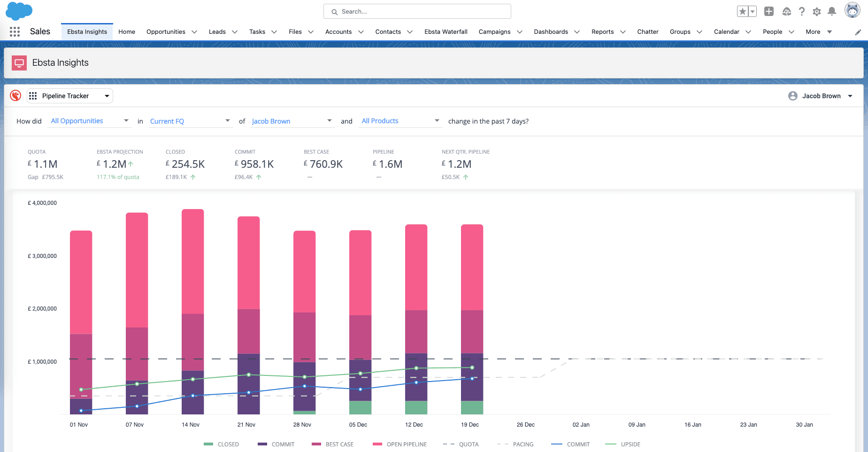Open the App Launcher grid icon
868x452 pixels.
15,31
